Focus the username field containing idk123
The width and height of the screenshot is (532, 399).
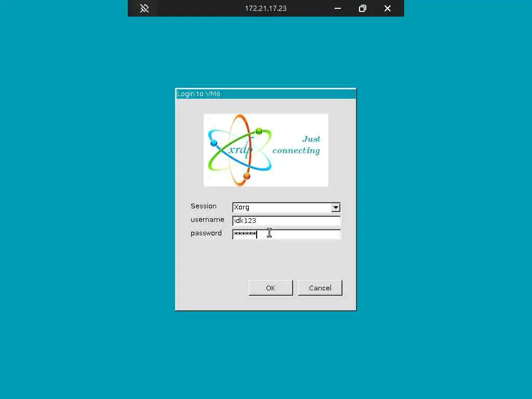point(286,221)
